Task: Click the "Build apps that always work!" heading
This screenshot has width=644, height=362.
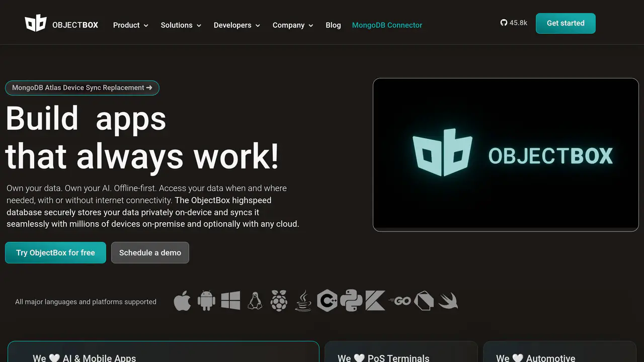Action: pos(142,137)
